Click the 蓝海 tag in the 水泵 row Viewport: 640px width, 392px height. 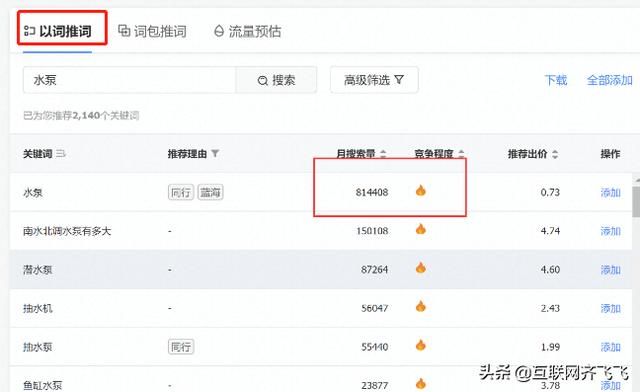pos(211,192)
